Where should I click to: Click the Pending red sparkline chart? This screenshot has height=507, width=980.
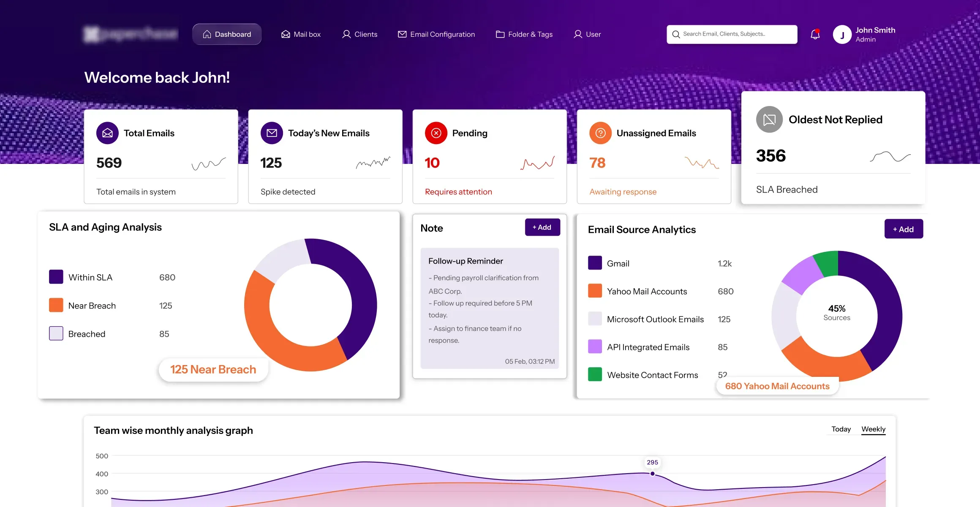[537, 163]
